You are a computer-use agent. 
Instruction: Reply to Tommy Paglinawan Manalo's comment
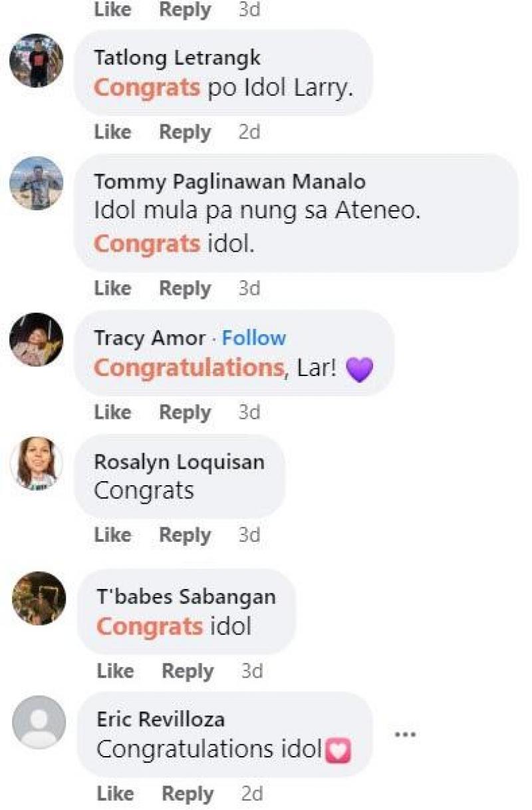point(185,288)
